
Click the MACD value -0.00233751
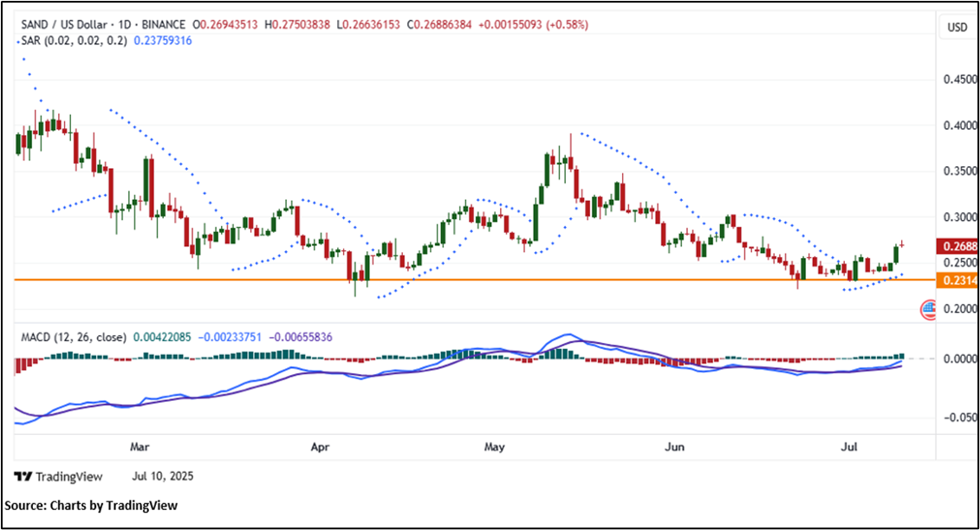point(230,338)
